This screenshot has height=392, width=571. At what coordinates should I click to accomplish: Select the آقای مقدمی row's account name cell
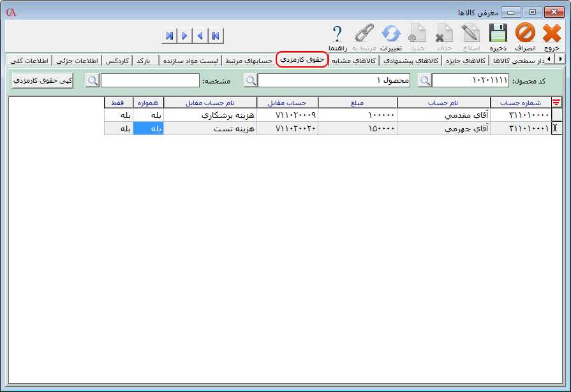[x=443, y=115]
